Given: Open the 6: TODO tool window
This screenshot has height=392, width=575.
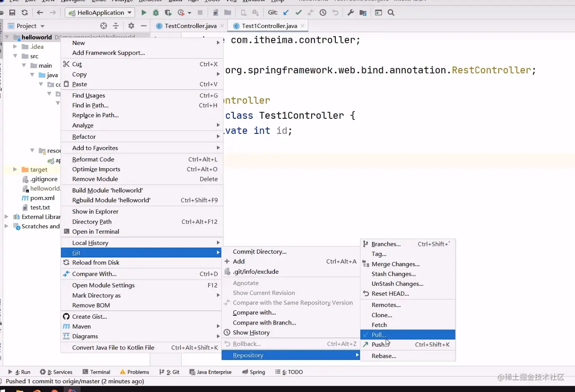Looking at the screenshot, I should tap(289, 372).
